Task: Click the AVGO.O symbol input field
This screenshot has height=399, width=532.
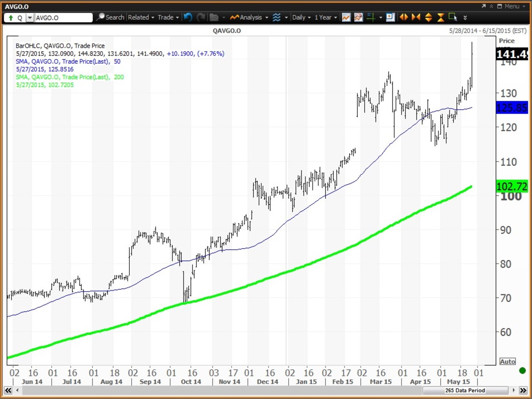Action: (63, 18)
